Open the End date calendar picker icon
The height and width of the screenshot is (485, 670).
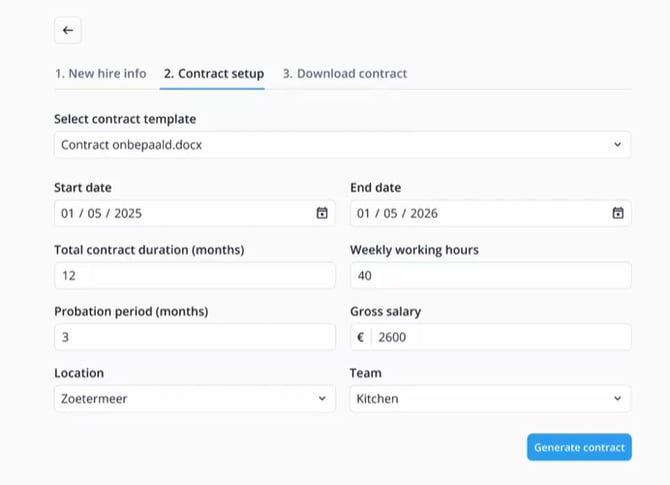(x=618, y=213)
